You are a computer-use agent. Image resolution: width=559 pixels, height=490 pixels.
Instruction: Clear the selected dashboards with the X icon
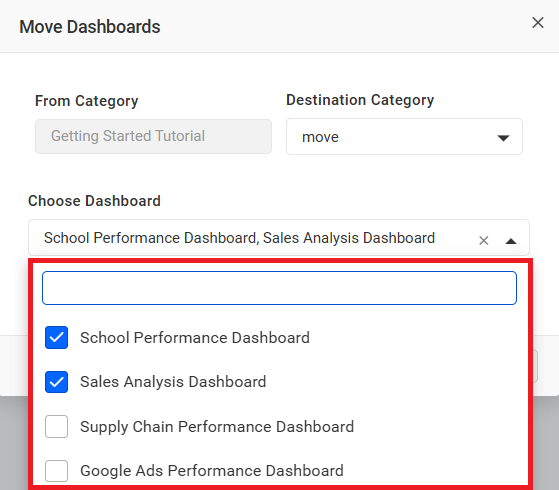tap(483, 241)
